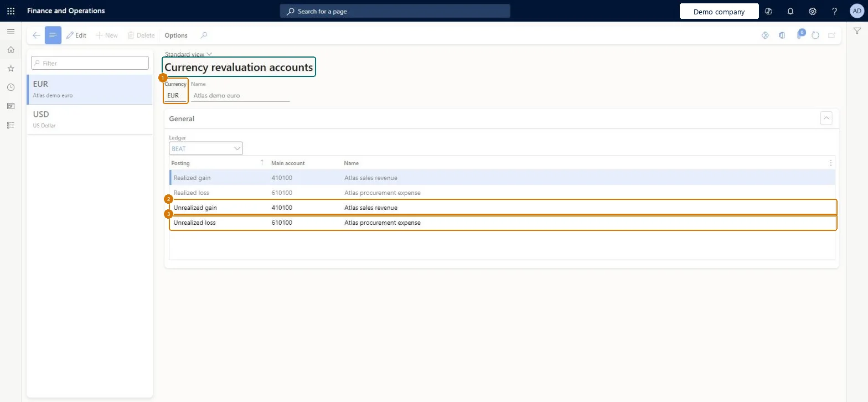This screenshot has height=402, width=868.
Task: Open the app launcher waffle menu
Action: (11, 11)
